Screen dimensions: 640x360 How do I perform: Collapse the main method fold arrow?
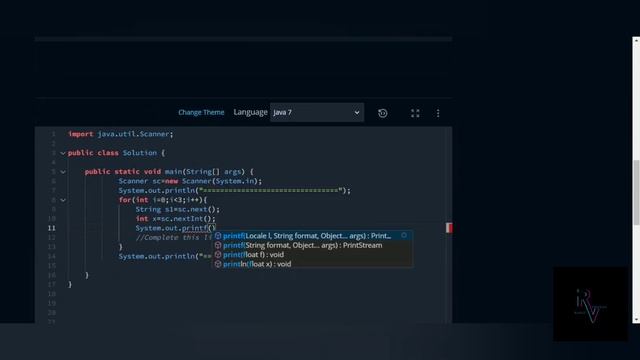(x=63, y=172)
